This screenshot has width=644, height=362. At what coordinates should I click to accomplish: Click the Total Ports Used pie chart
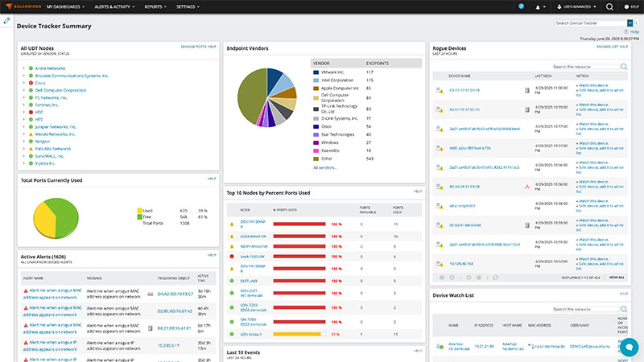tap(56, 218)
